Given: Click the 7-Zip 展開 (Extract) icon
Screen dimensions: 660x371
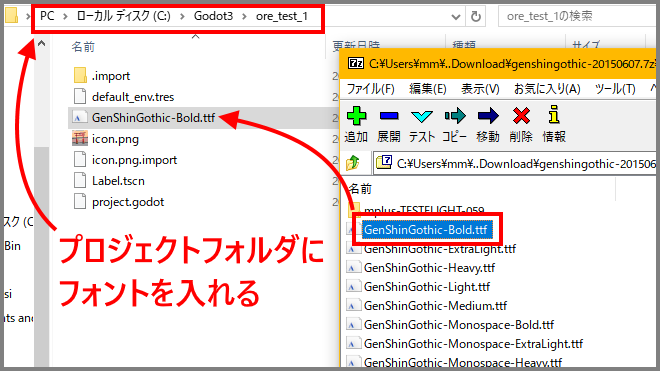Looking at the screenshot, I should (x=389, y=116).
